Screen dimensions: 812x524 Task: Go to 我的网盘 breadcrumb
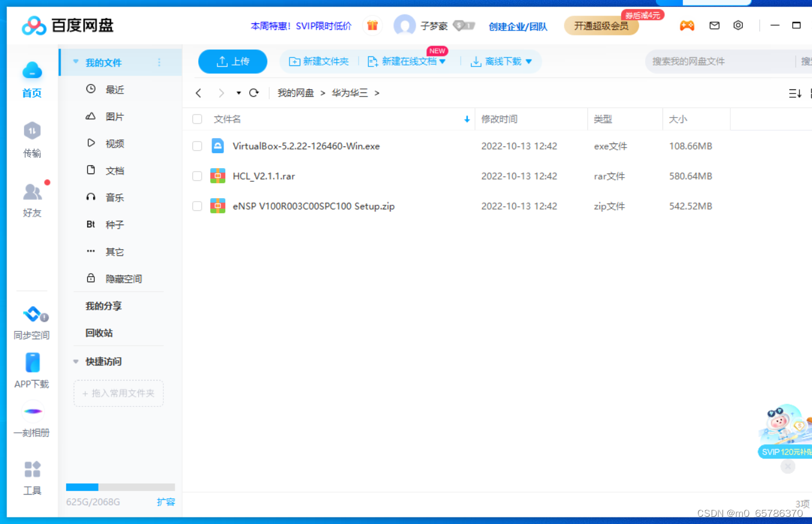295,93
